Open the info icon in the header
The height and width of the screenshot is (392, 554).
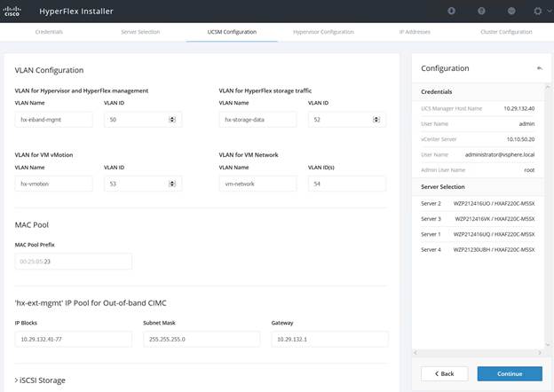(x=451, y=11)
